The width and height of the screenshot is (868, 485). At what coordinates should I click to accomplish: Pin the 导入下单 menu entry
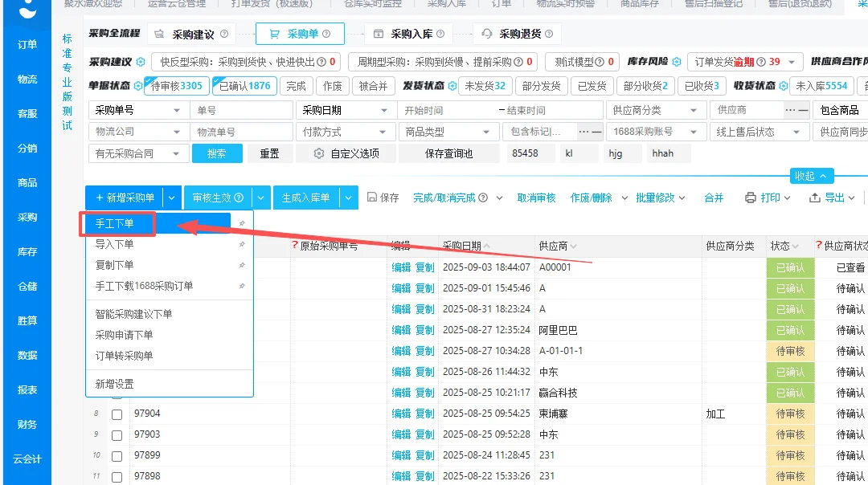[x=242, y=244]
